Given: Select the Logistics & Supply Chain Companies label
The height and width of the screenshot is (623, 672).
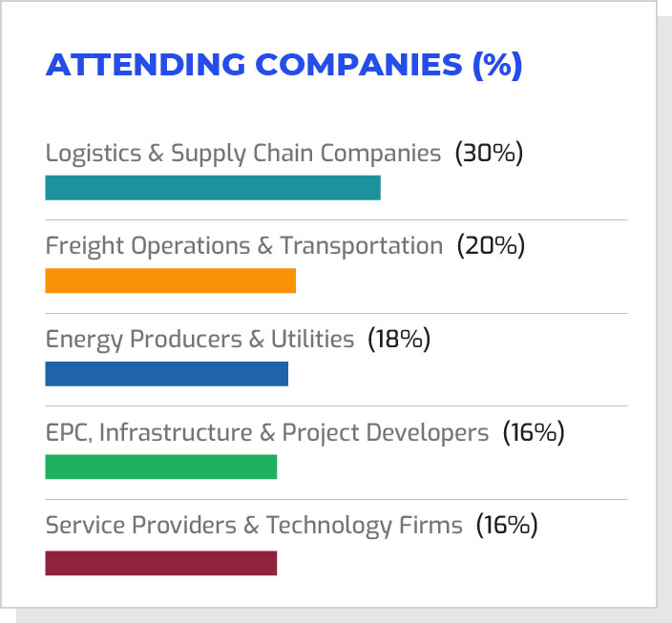Looking at the screenshot, I should click(243, 153).
